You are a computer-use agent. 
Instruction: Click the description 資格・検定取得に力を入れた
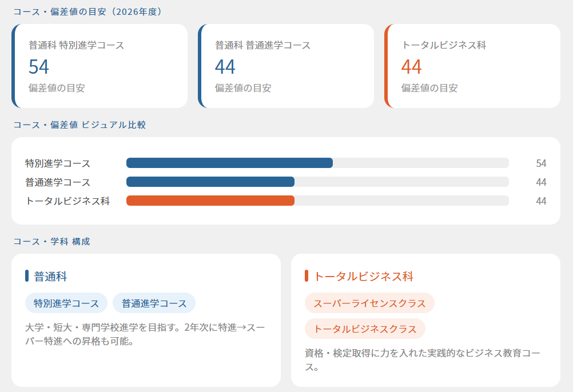(x=423, y=359)
